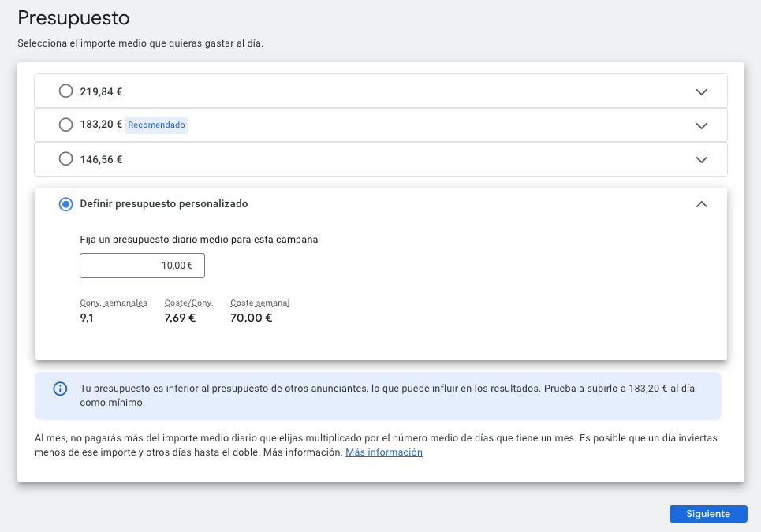
Task: Open the 146,56 € option's dropdown chevron
Action: tap(701, 158)
